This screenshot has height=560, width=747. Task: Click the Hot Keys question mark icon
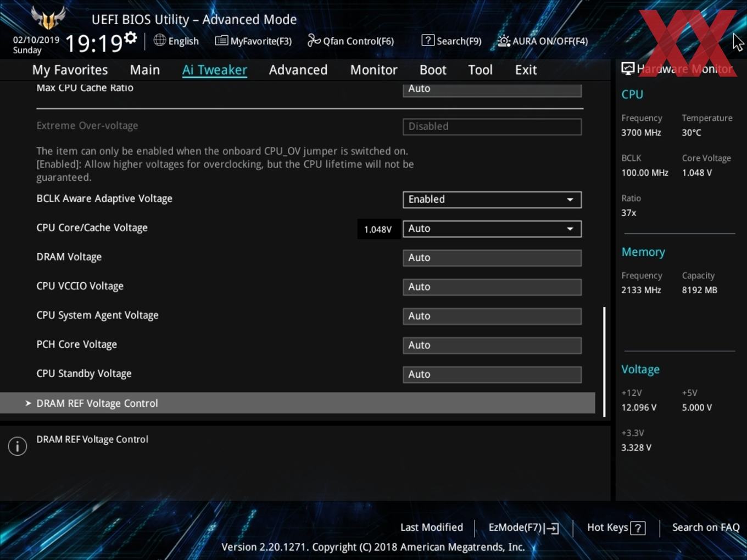638,528
